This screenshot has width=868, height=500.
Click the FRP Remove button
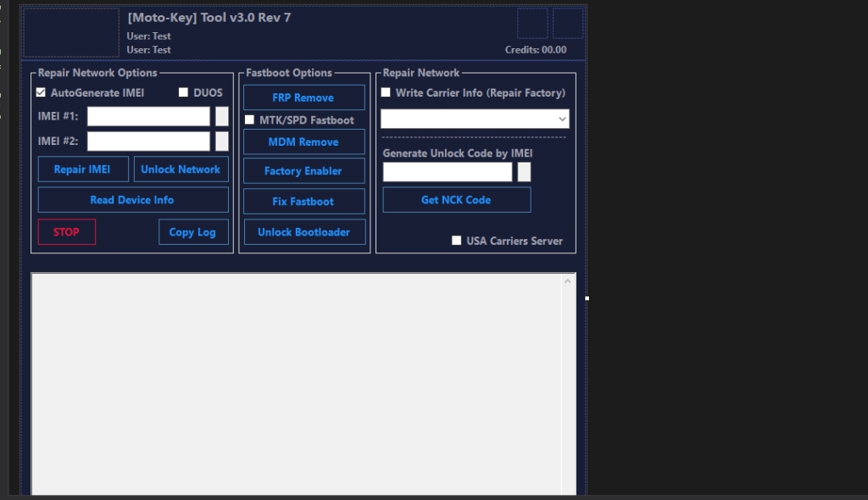coord(303,97)
